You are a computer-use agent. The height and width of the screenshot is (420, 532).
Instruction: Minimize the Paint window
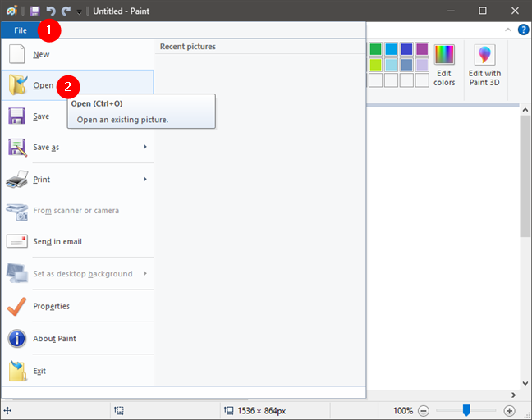click(x=451, y=11)
